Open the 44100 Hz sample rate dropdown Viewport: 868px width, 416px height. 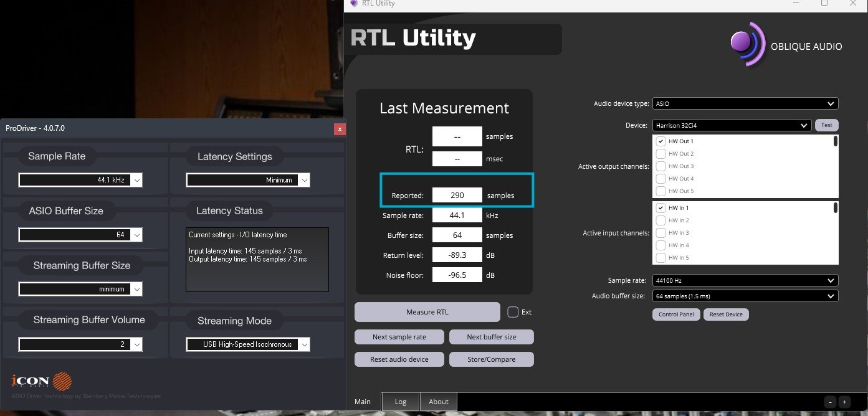click(745, 281)
